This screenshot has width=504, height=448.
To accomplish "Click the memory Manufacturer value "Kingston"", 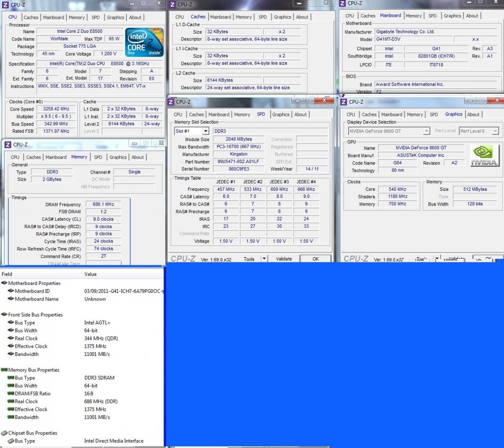I will [x=239, y=154].
